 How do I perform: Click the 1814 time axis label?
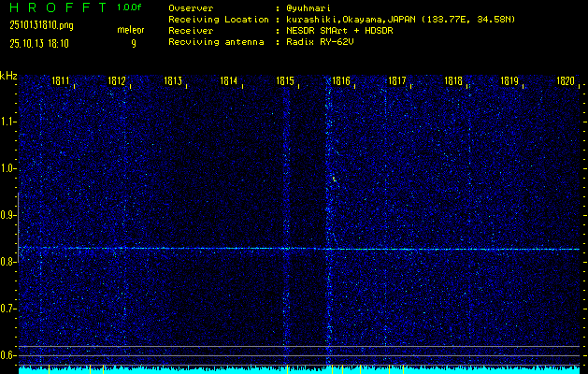[x=229, y=80]
